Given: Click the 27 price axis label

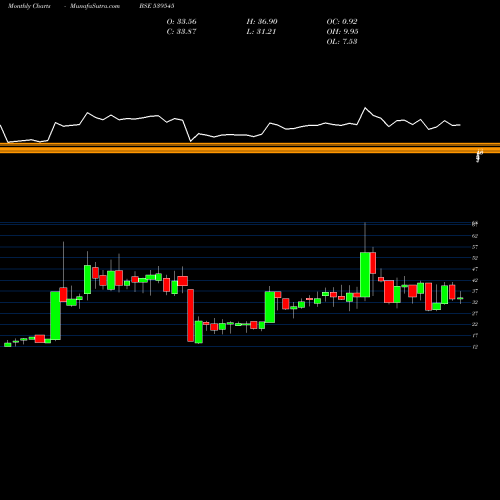Looking at the screenshot, I should (x=475, y=313).
